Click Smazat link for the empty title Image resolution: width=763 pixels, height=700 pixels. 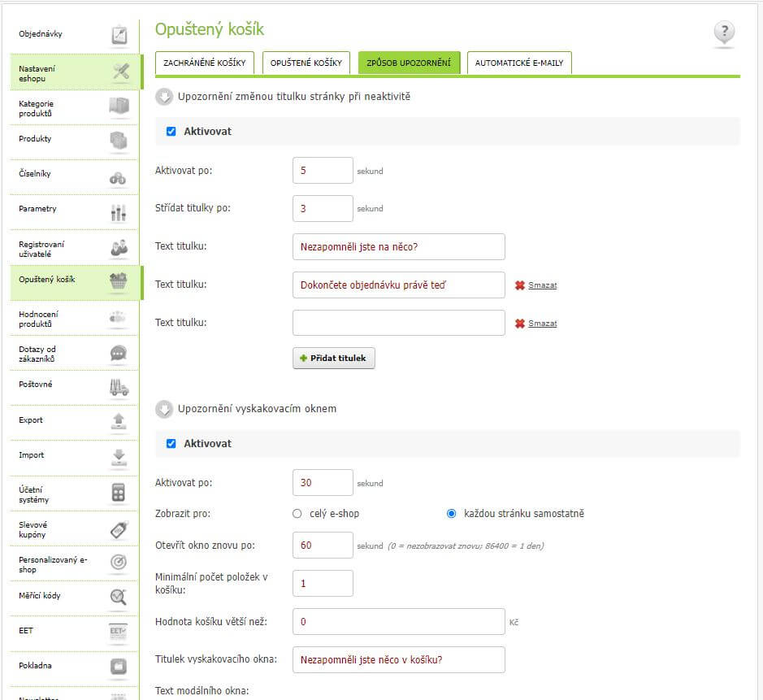pyautogui.click(x=543, y=324)
